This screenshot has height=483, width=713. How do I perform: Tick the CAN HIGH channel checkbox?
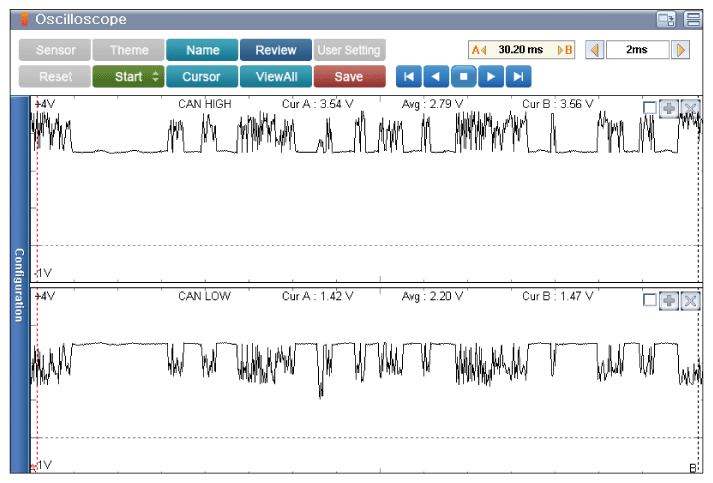[650, 107]
